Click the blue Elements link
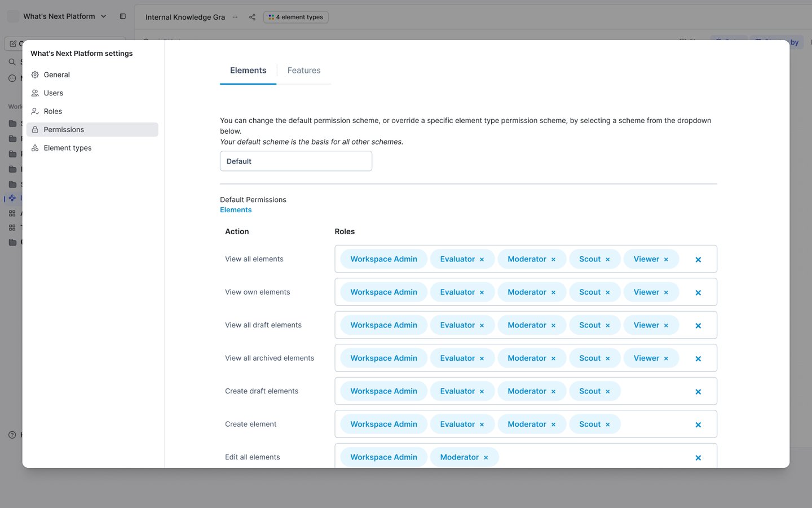Screen dimensions: 812x508 [236, 210]
